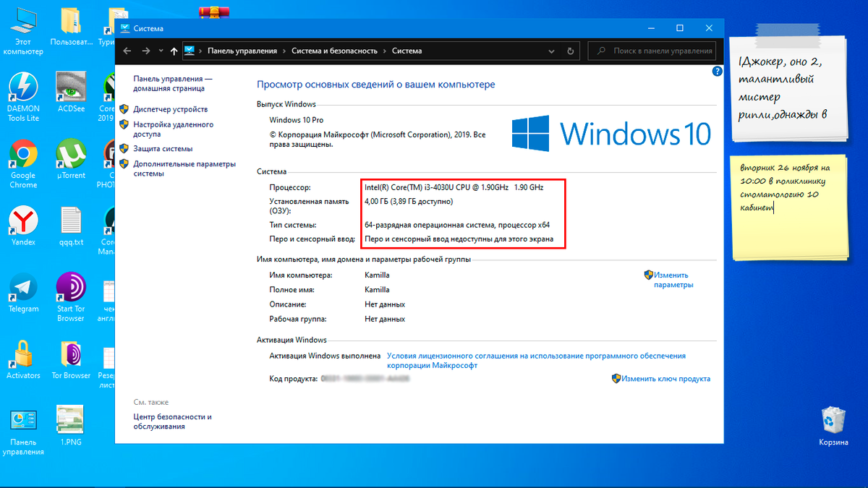
Task: Click the Перо и сенсорный ввод недоступны value
Action: tap(459, 239)
